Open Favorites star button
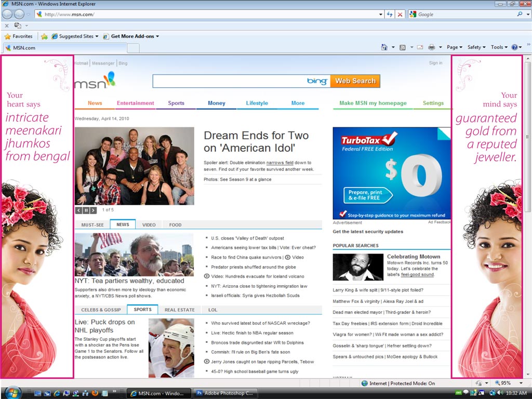Screen dimensions: 532x399 pos(19,36)
